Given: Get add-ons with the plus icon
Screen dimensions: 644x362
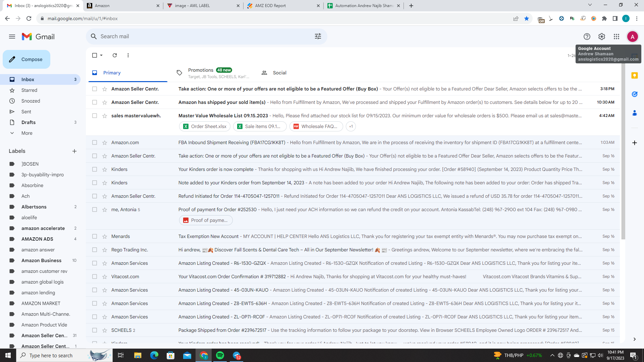Looking at the screenshot, I should pos(635,143).
